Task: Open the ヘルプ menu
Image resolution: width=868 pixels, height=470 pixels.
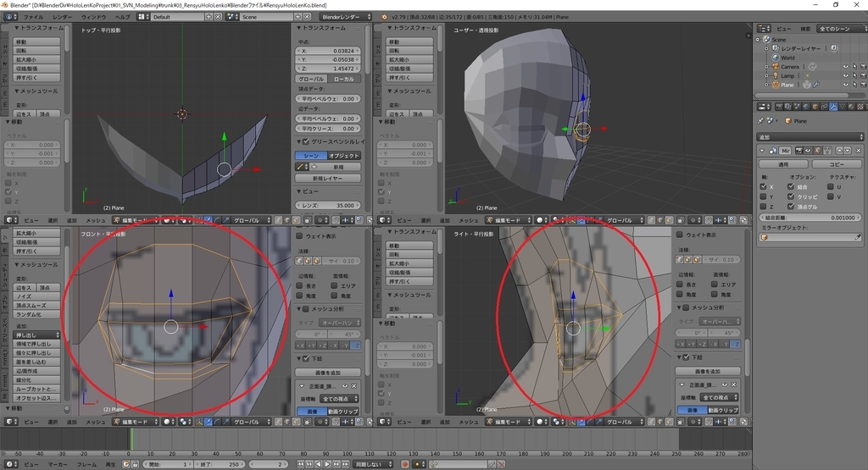Action: (x=122, y=17)
